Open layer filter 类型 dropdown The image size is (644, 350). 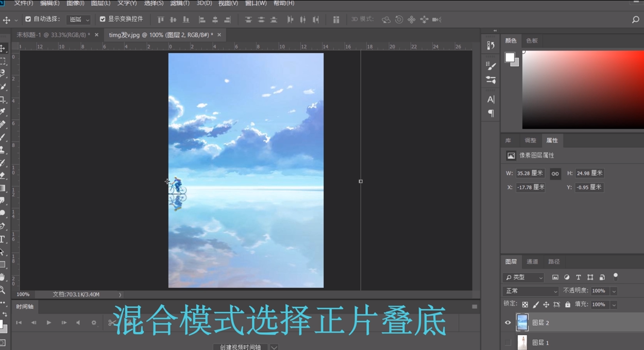[523, 277]
